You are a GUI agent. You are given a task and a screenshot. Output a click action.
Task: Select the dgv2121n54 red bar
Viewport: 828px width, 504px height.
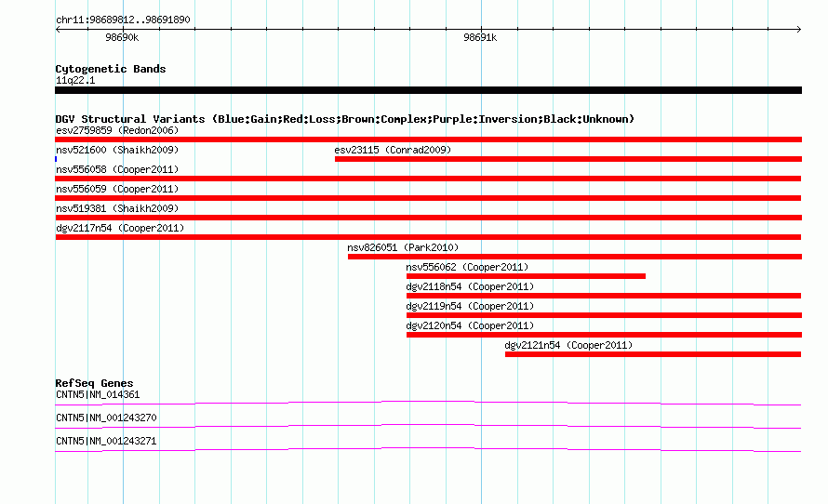tap(653, 354)
